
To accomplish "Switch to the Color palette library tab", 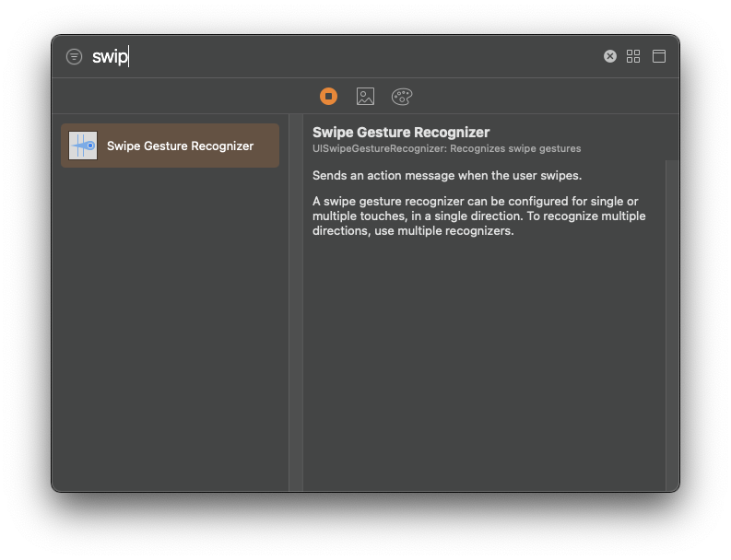I will pyautogui.click(x=402, y=97).
